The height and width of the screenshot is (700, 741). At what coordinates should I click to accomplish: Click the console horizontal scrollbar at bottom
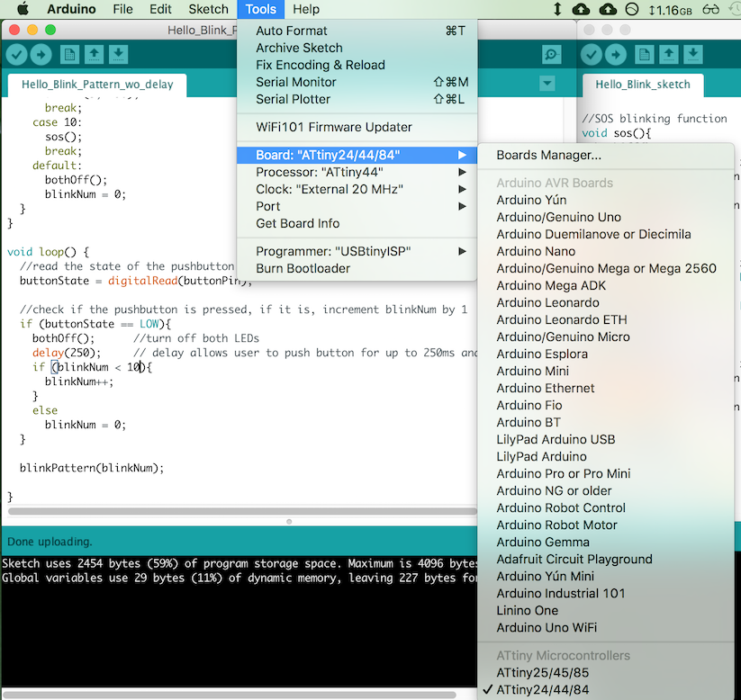coord(230,696)
